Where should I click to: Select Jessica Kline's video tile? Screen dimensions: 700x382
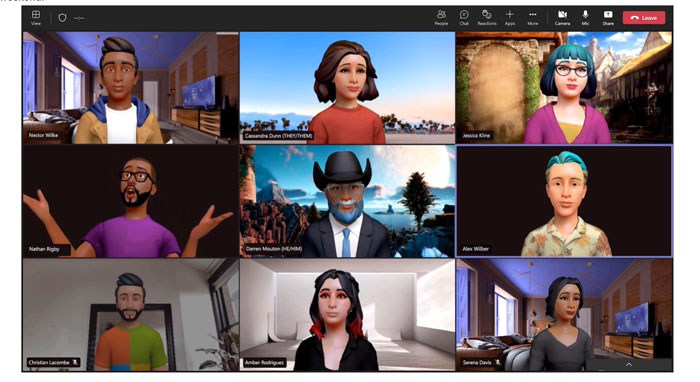click(x=564, y=87)
